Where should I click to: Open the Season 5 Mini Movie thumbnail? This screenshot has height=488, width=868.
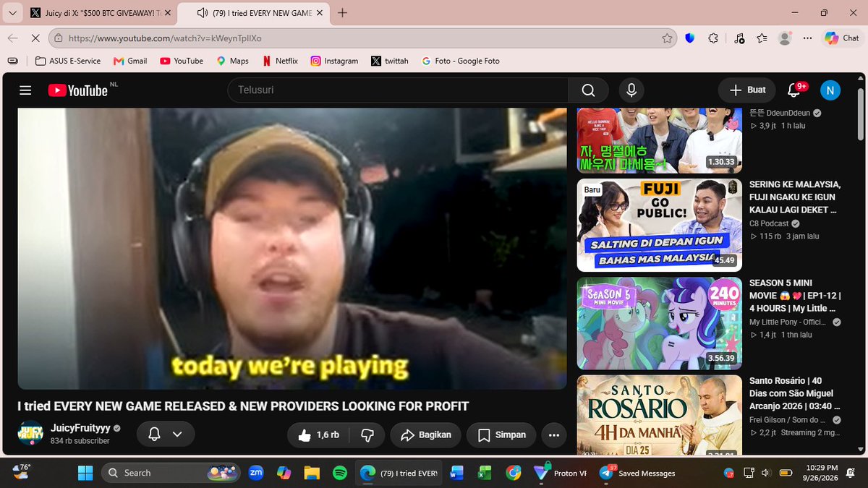[x=660, y=323]
